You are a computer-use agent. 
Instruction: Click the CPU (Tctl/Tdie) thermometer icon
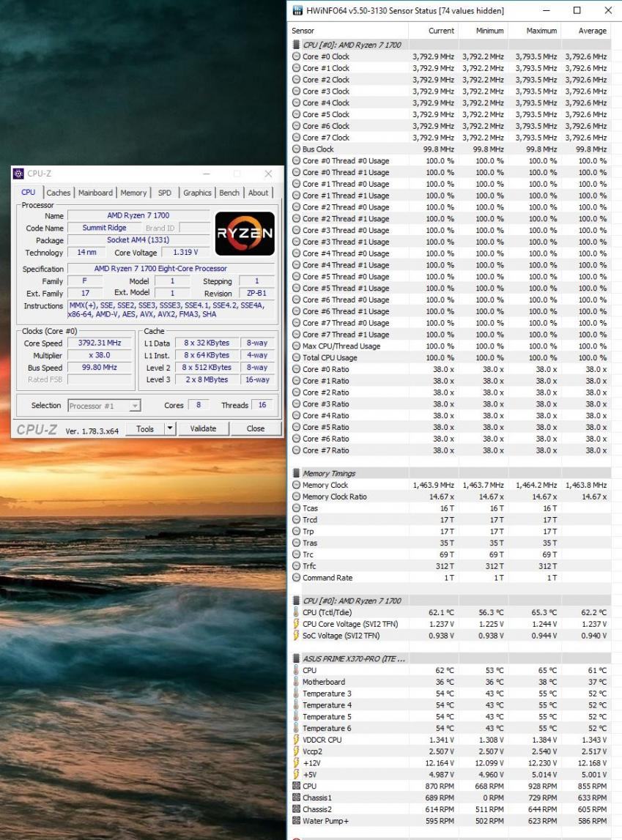tap(296, 612)
